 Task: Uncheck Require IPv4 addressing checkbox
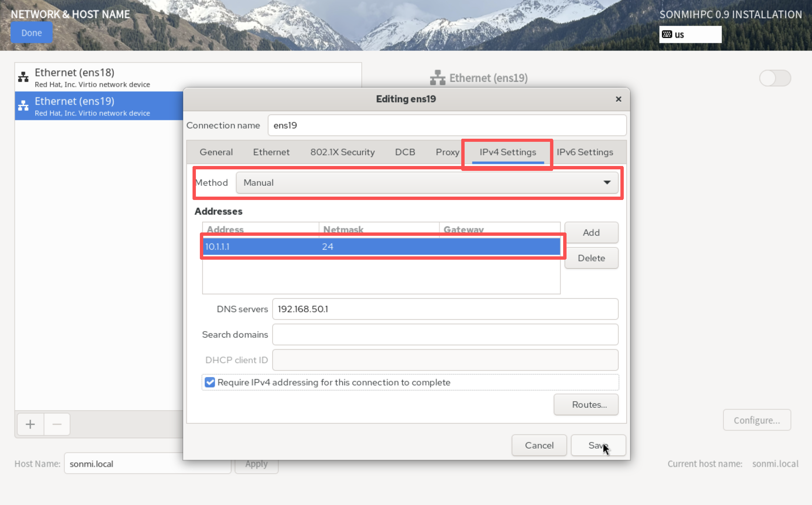(210, 382)
